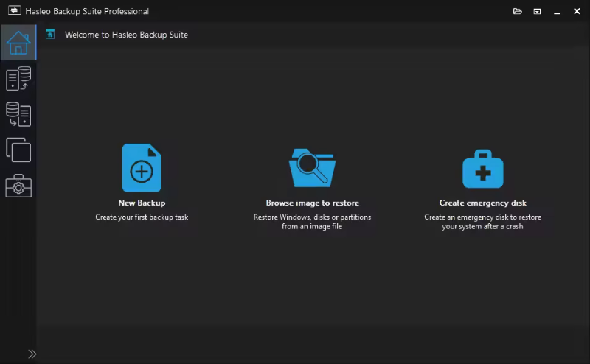The image size is (590, 364).
Task: Click the New Backup label
Action: point(142,203)
